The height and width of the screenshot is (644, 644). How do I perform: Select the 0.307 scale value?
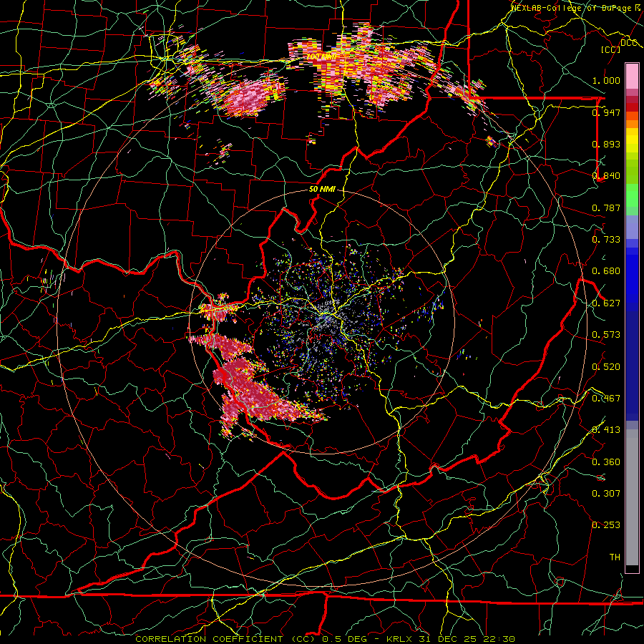pos(606,494)
